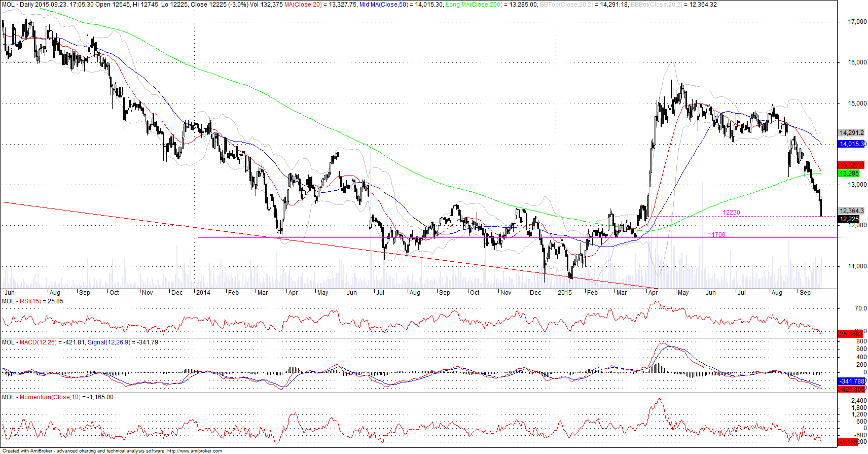Click the magenta 11700 level annotation
This screenshot has width=868, height=454.
[717, 235]
